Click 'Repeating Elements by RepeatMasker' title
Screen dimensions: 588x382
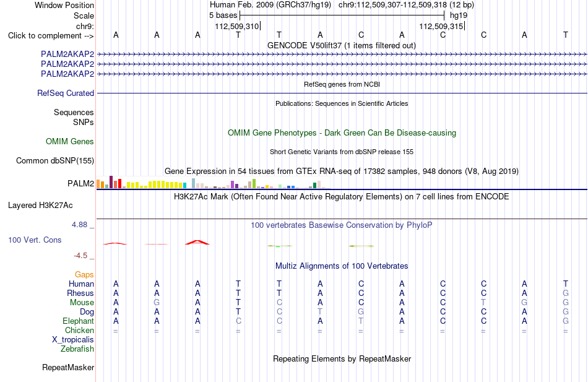coord(342,358)
